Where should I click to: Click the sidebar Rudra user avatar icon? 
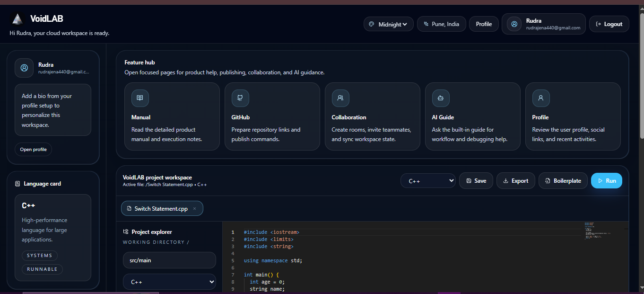[x=24, y=68]
